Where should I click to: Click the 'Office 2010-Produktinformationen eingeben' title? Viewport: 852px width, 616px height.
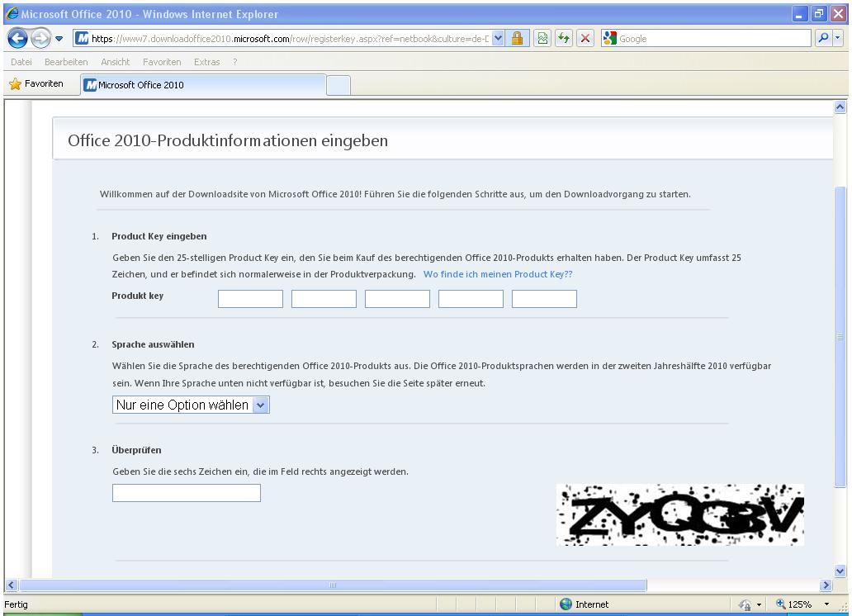[228, 141]
